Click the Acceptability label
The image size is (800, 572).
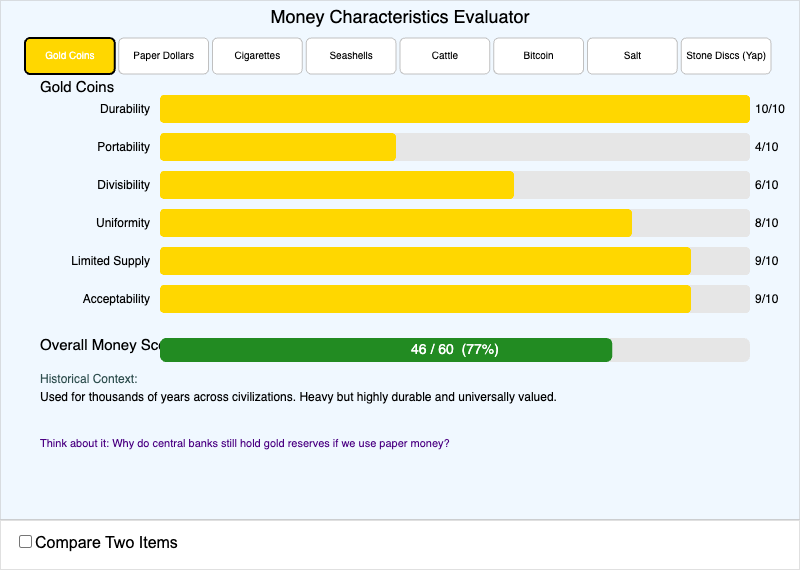tap(116, 299)
